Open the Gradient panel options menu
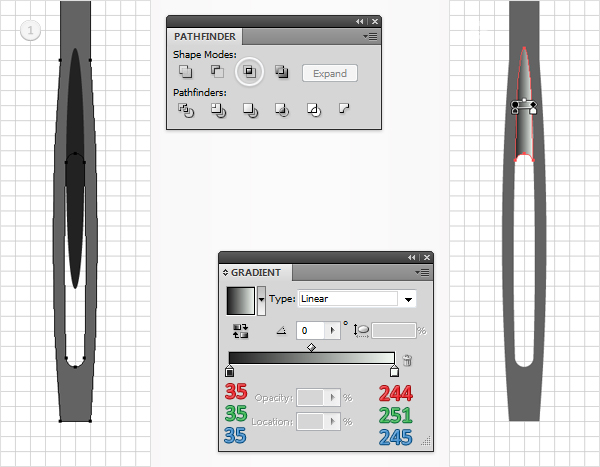600x467 pixels. 422,273
